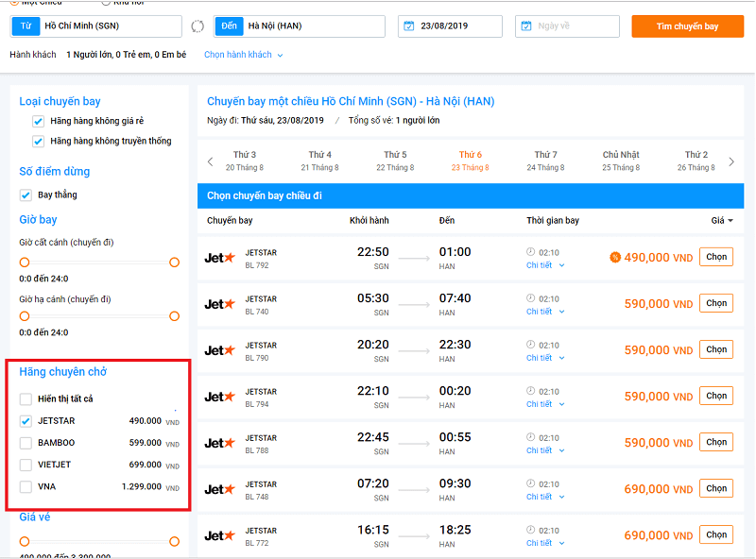Click Jetstar logo of flight BL 772
This screenshot has width=756, height=559.
[220, 535]
